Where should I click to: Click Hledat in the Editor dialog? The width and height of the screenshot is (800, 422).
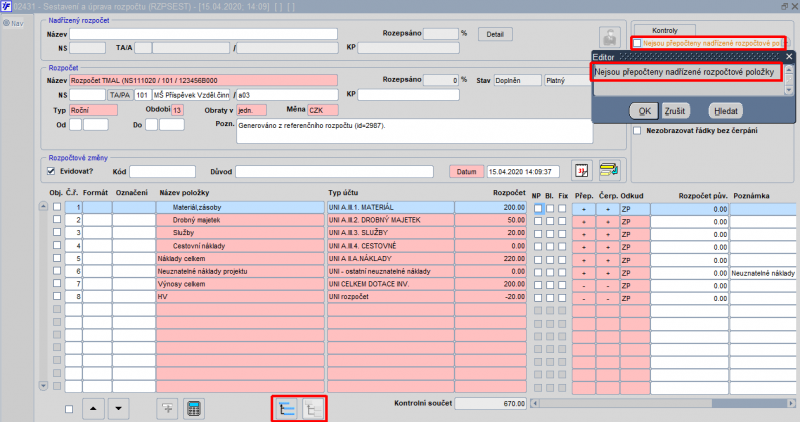point(726,111)
